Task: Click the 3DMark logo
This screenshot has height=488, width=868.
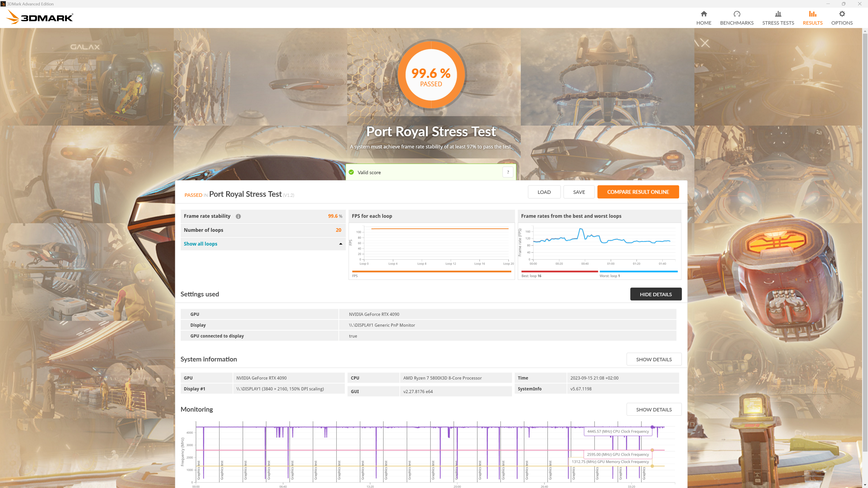Action: tap(40, 17)
